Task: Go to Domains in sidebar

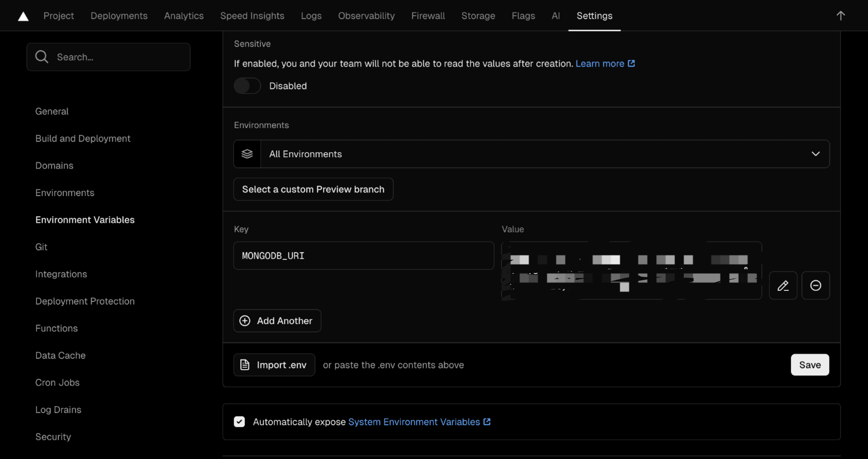Action: [54, 165]
